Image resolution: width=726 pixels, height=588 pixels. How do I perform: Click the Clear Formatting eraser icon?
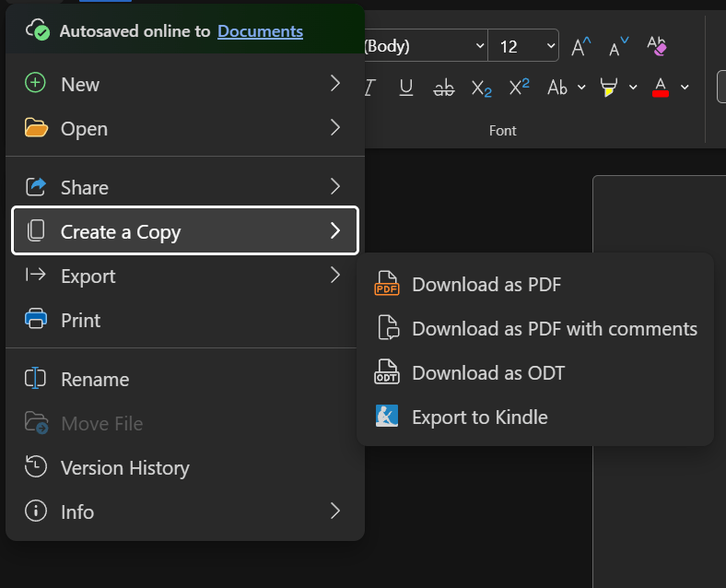coord(657,46)
